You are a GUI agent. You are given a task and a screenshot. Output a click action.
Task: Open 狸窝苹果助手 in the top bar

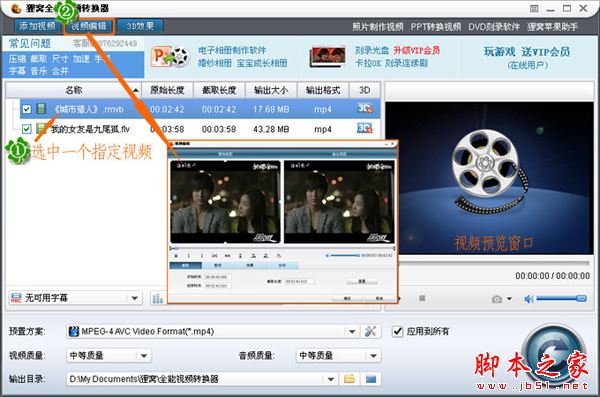[553, 27]
